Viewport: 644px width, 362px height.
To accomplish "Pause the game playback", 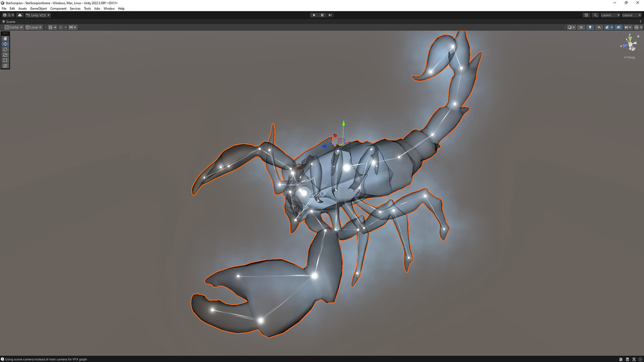I will pos(322,15).
